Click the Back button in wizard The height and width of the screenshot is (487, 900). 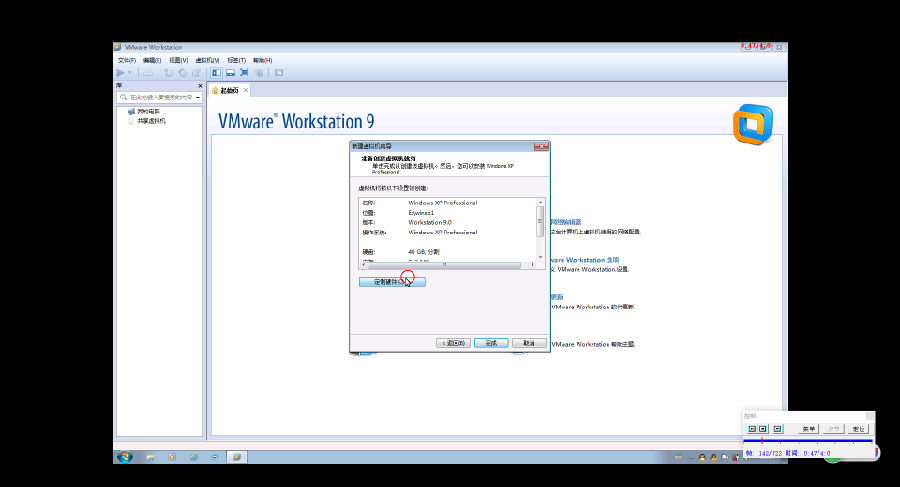(453, 343)
